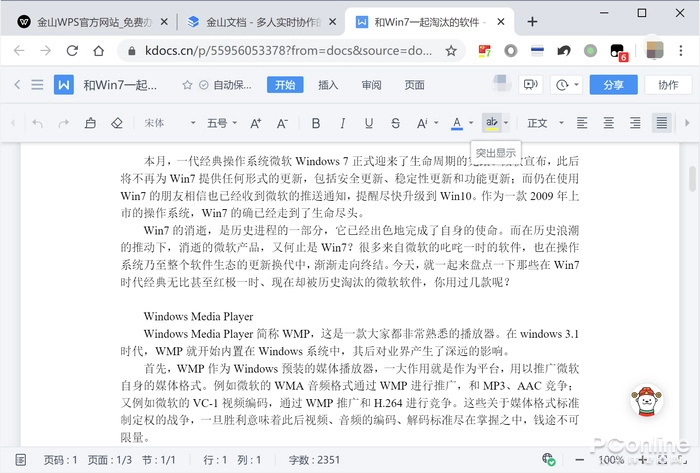Align text left
Image resolution: width=700 pixels, height=473 pixels.
(582, 123)
